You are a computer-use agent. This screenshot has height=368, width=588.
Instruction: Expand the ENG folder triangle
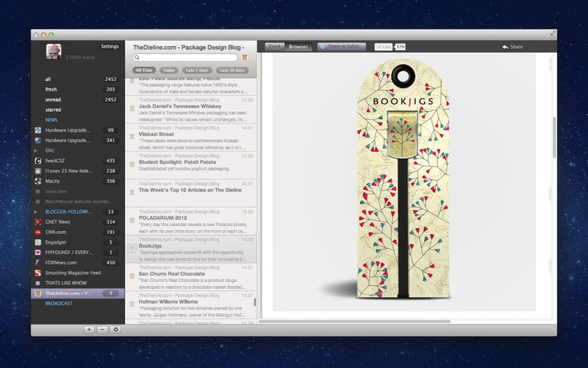pos(36,151)
